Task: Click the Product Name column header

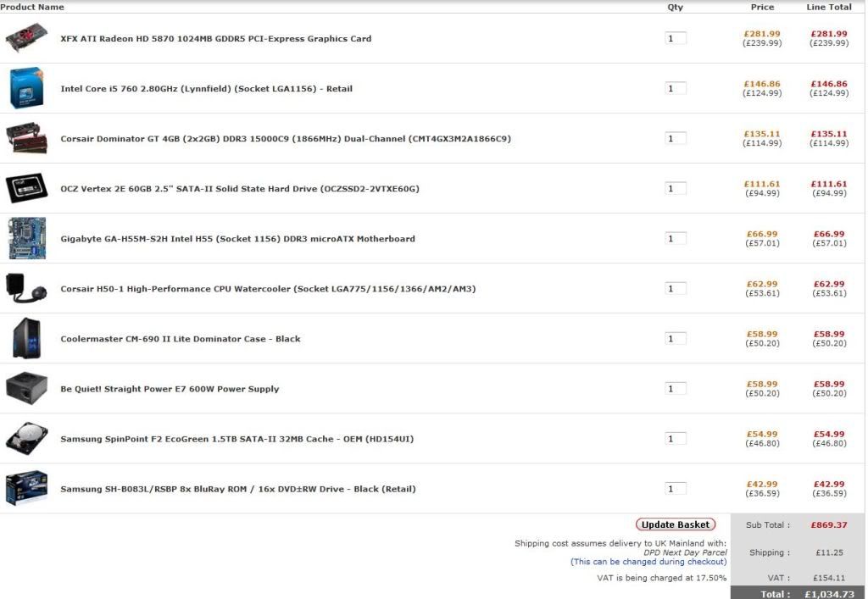Action: 32,7
